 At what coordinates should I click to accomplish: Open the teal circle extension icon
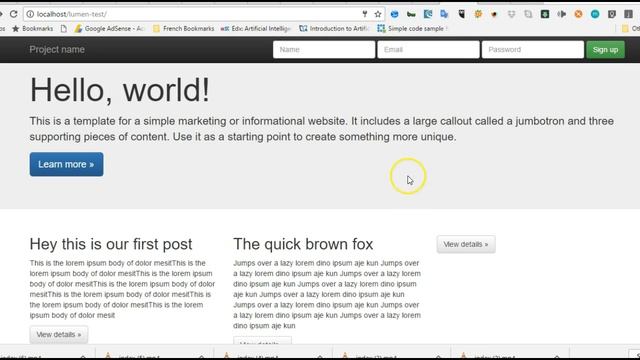[x=595, y=14]
